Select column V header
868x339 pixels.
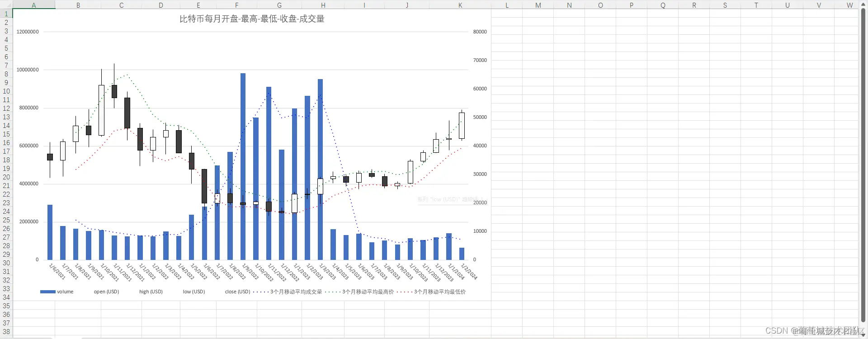point(819,5)
